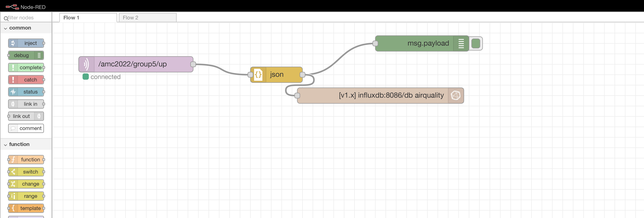Select the Flow 1 tab
Viewport: 644px width, 218px height.
click(88, 18)
